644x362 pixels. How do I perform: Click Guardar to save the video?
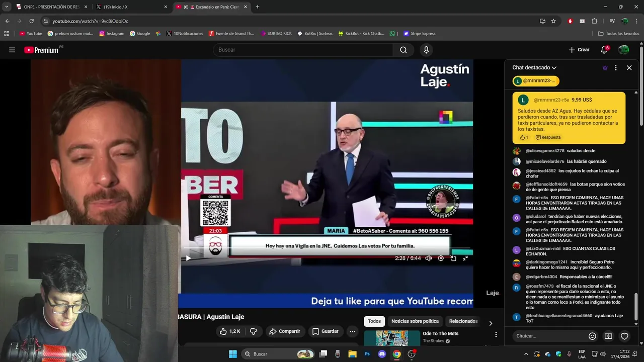325,331
